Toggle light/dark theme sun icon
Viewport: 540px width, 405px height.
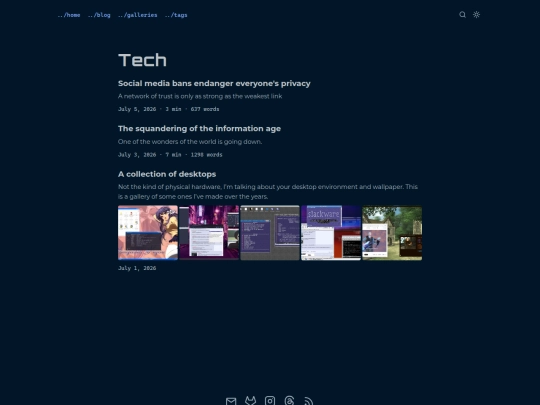[476, 14]
